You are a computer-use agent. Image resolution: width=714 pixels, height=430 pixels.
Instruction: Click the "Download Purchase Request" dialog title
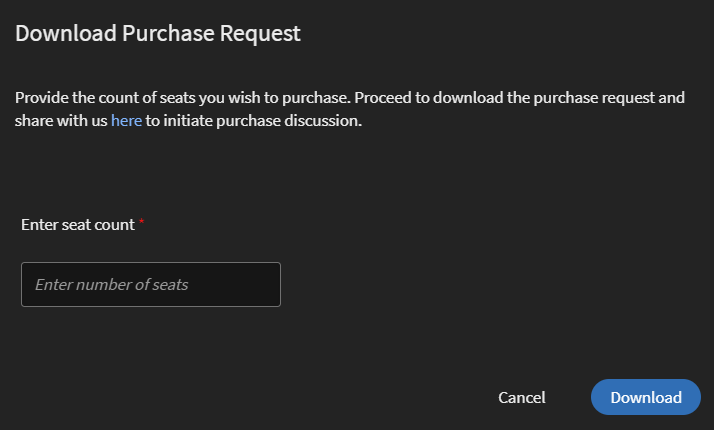point(158,33)
